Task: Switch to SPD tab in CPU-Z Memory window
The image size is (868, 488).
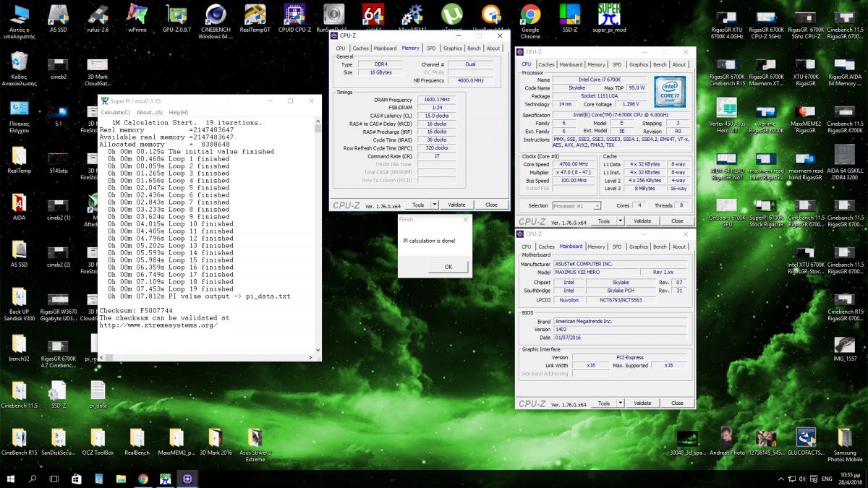Action: (430, 48)
